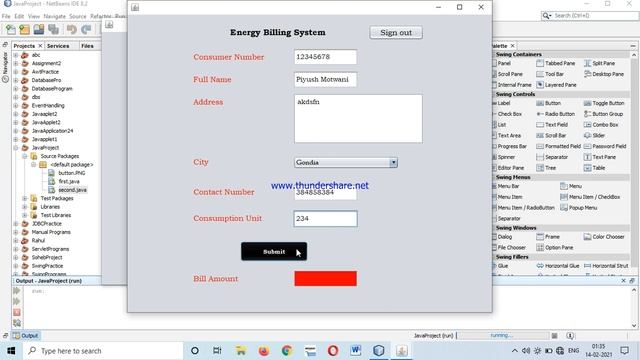Click the black Submit button
Screen dimensions: 640x360
(274, 251)
